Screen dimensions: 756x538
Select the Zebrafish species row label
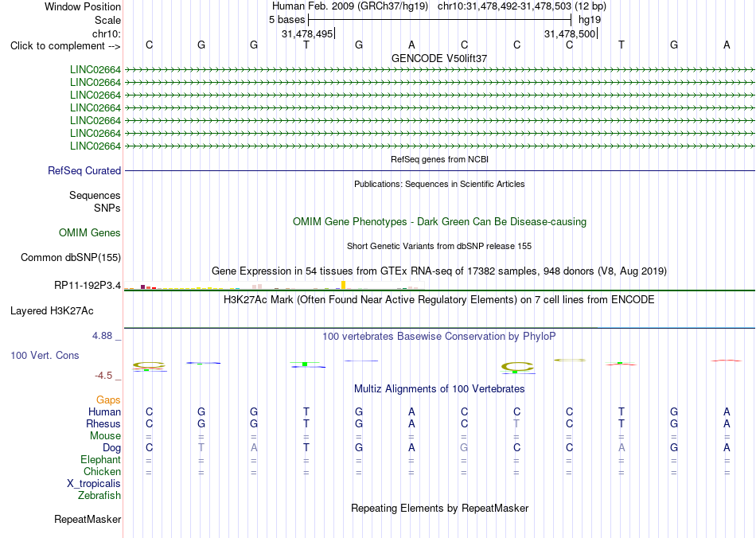point(99,495)
